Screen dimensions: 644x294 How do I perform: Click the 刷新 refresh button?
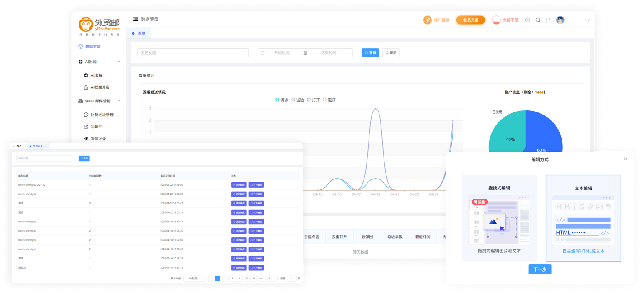(x=391, y=53)
